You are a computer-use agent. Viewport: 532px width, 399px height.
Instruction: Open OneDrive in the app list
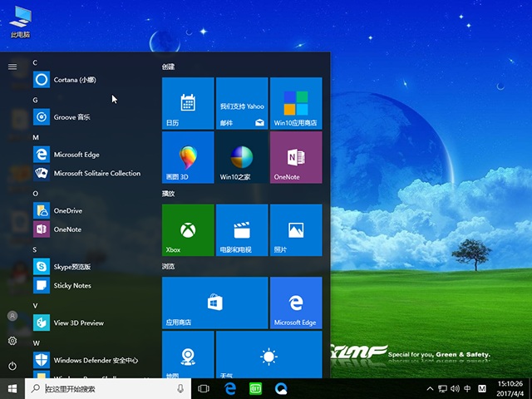[67, 211]
